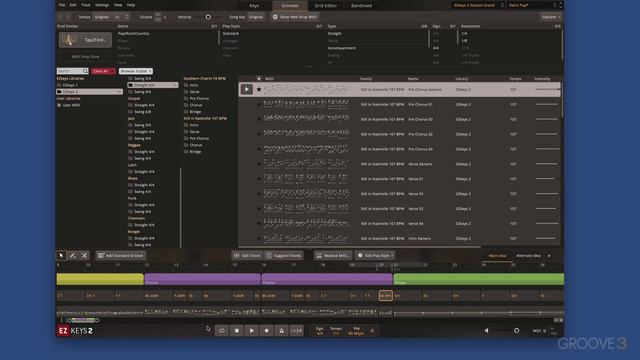
Task: Click the MIDI Drop Zone area
Action: point(85,56)
